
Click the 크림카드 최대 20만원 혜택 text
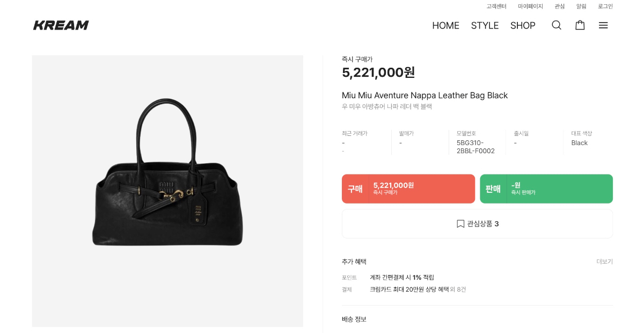click(409, 289)
